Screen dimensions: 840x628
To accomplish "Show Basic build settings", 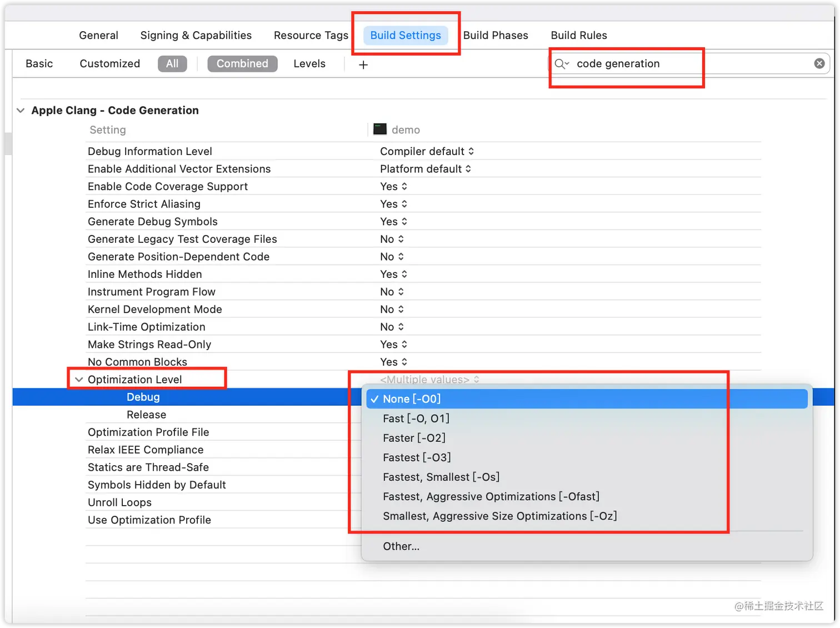I will [x=39, y=63].
